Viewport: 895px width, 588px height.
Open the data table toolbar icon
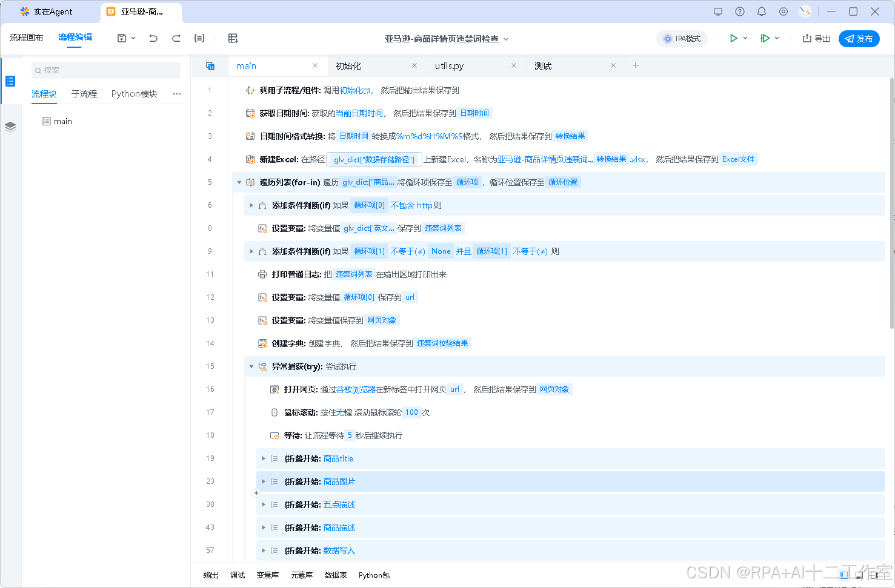click(x=233, y=38)
